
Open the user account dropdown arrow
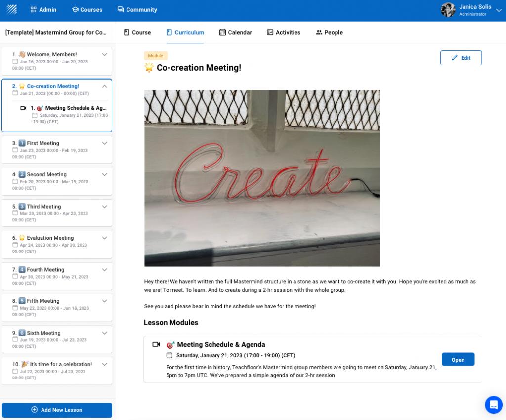(x=498, y=10)
